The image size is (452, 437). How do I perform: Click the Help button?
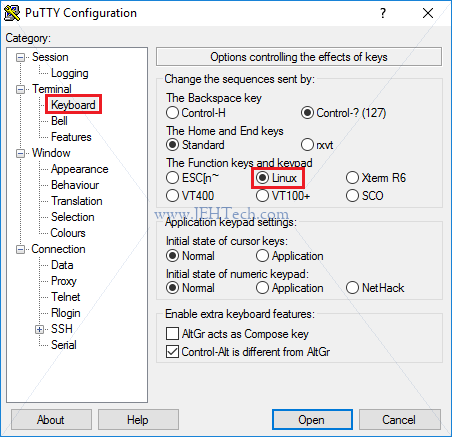(138, 420)
